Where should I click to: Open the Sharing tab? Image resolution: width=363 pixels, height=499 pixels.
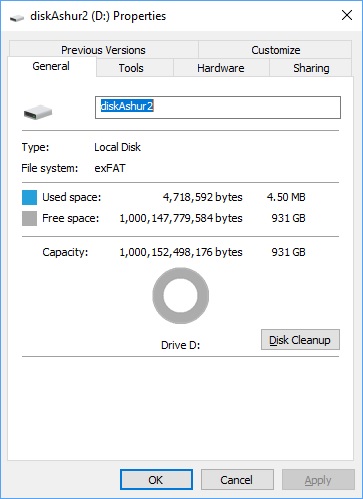coord(311,68)
